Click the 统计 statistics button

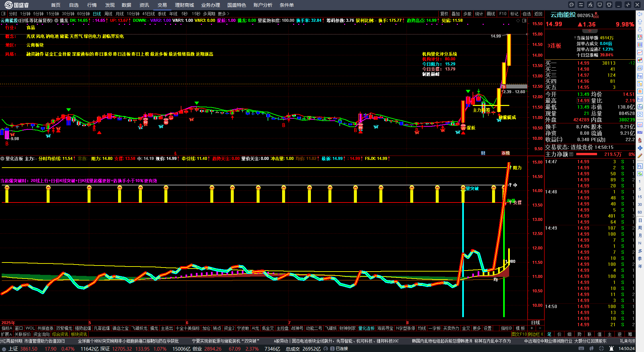pos(479,14)
